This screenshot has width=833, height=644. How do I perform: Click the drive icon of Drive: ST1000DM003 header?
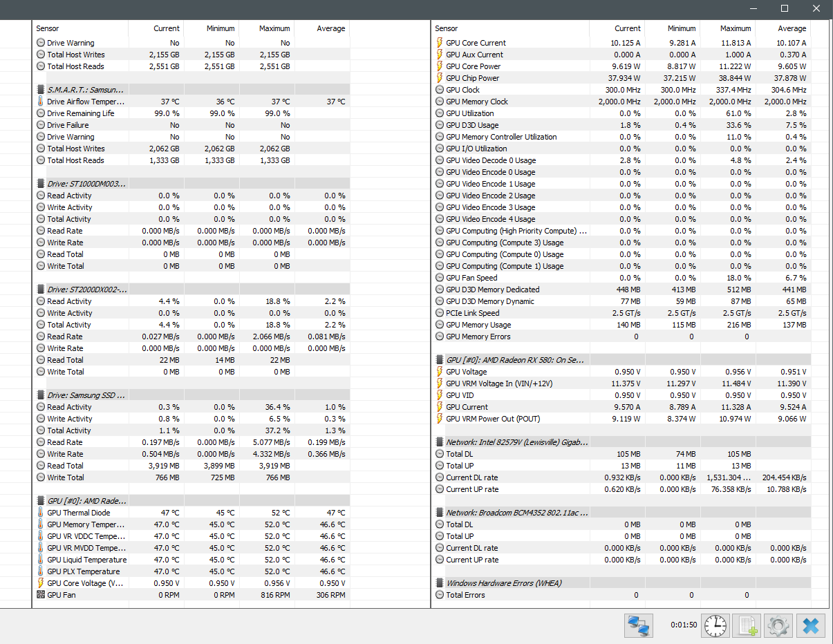[x=40, y=184]
